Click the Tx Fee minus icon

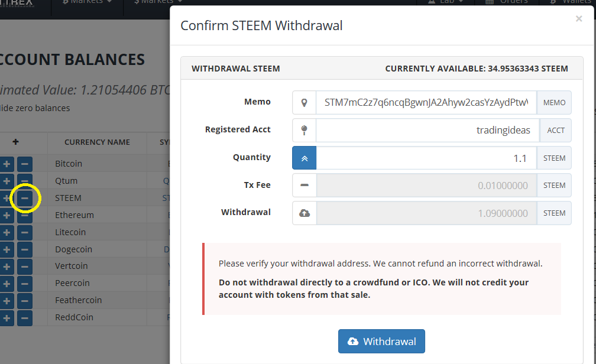pos(304,186)
